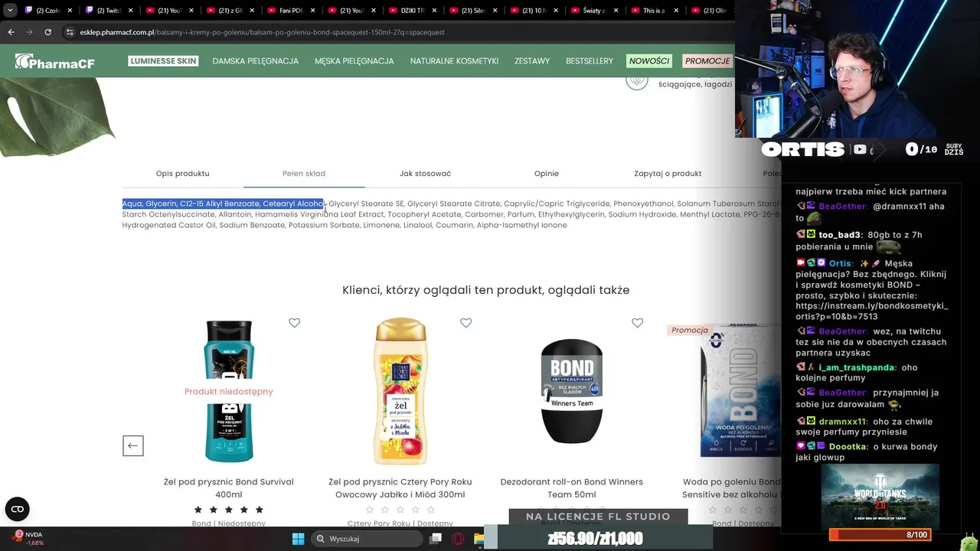980x551 pixels.
Task: Click the highlighted 'Aqua, Glycerin' ingredients text
Action: [223, 204]
